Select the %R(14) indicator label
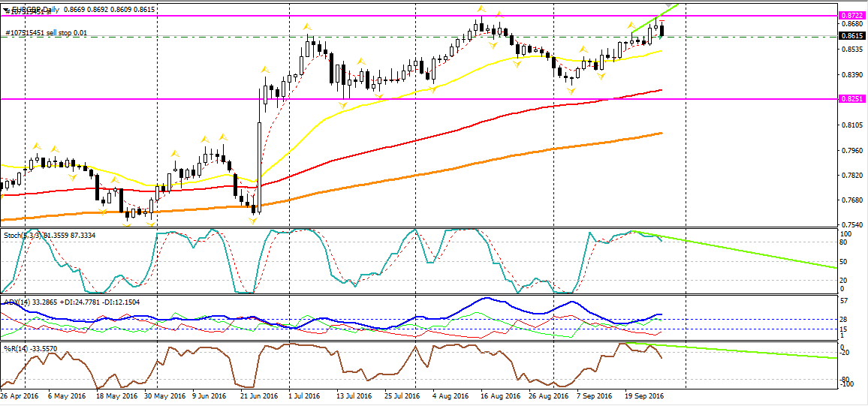 coord(31,349)
